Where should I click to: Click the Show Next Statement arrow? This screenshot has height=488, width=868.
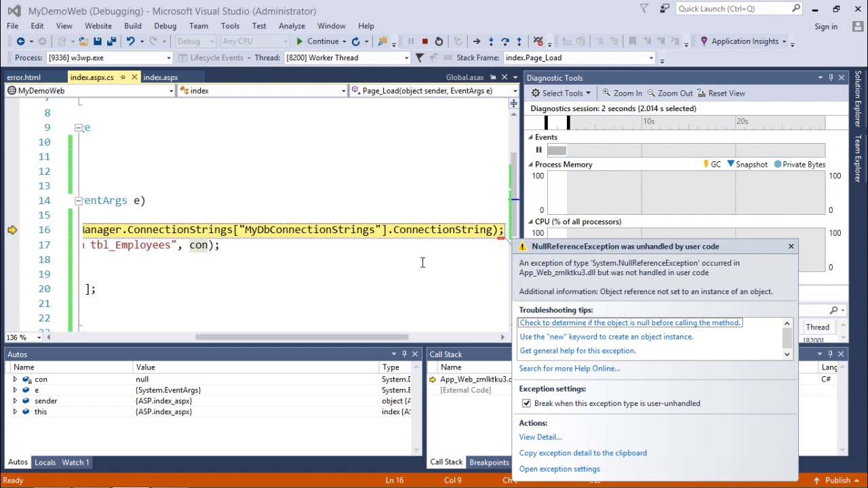point(476,41)
